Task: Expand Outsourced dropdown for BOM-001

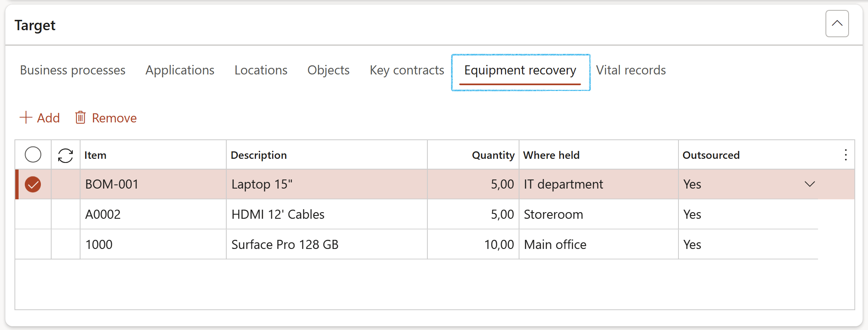Action: click(x=809, y=184)
